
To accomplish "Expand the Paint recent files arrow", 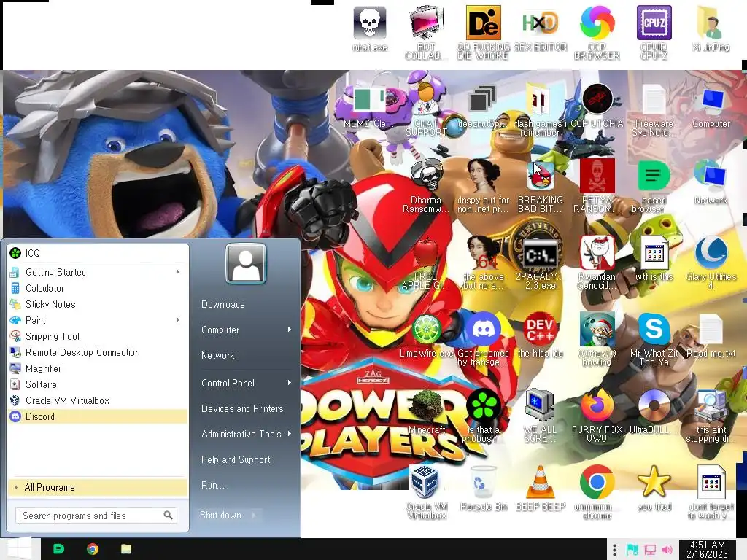I will click(x=178, y=320).
